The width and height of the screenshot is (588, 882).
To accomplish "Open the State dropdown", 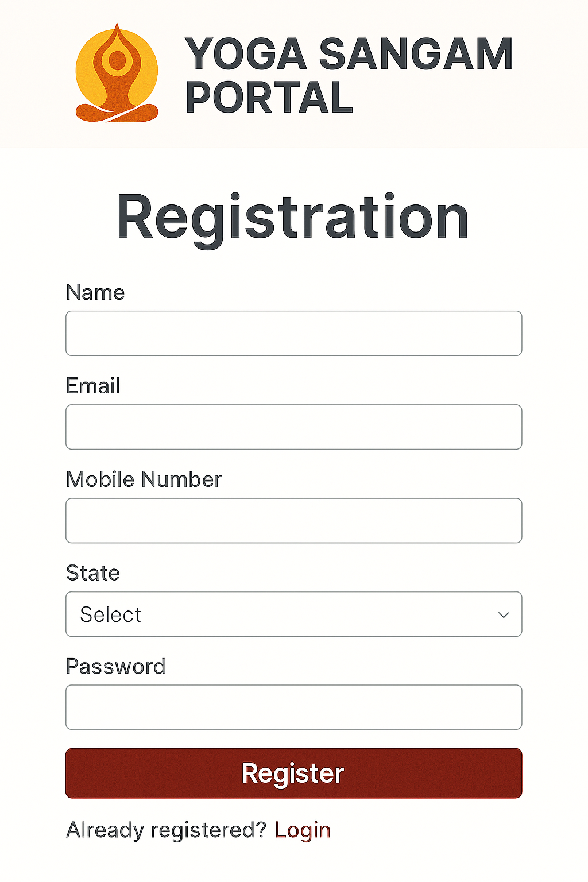I will [293, 614].
